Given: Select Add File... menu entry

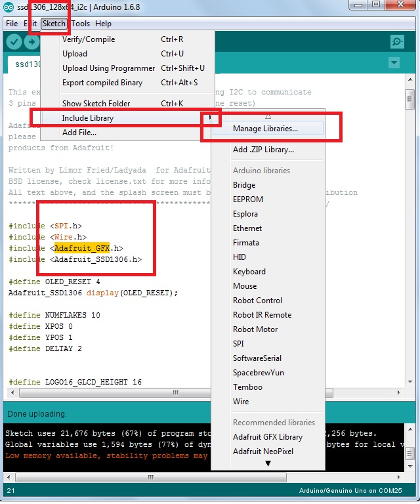Looking at the screenshot, I should [x=128, y=133].
